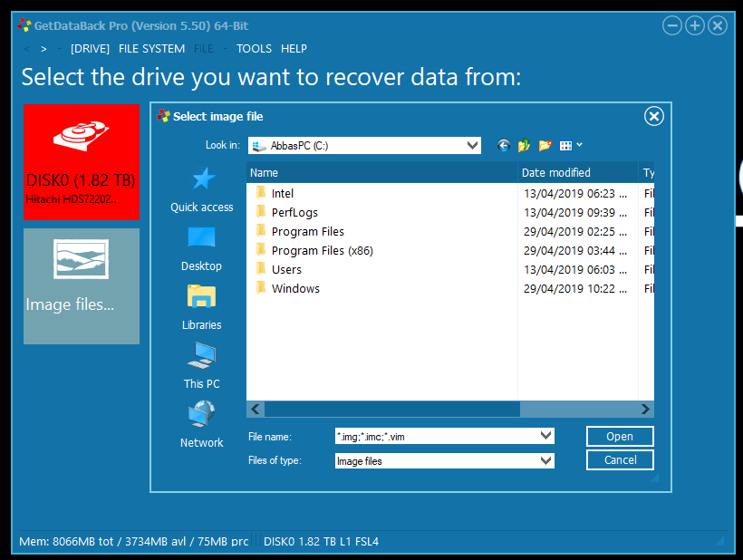Screen dimensions: 743x560
Task: Click the 13/04/2019 06:03 date cell
Action: (575, 269)
